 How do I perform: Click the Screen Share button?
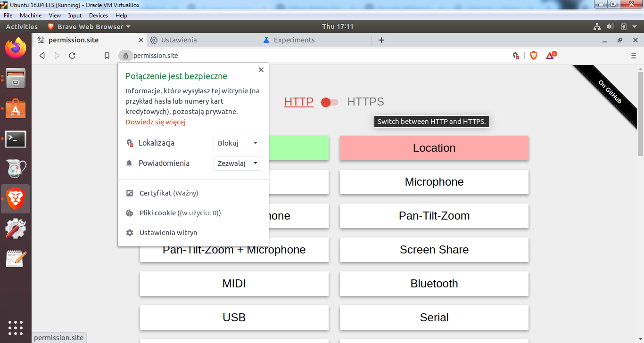click(x=434, y=250)
